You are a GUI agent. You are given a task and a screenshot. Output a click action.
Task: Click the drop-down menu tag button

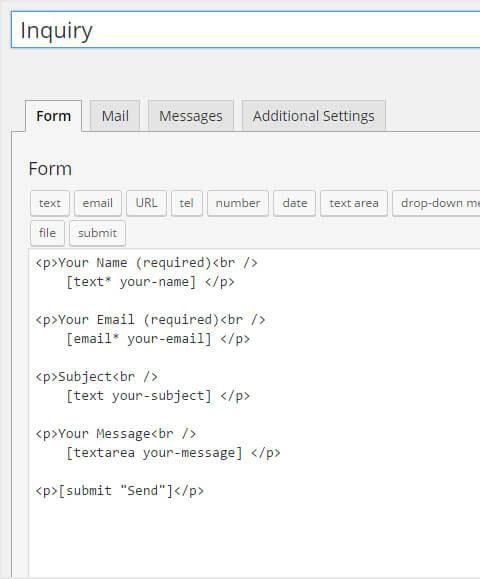(x=436, y=203)
